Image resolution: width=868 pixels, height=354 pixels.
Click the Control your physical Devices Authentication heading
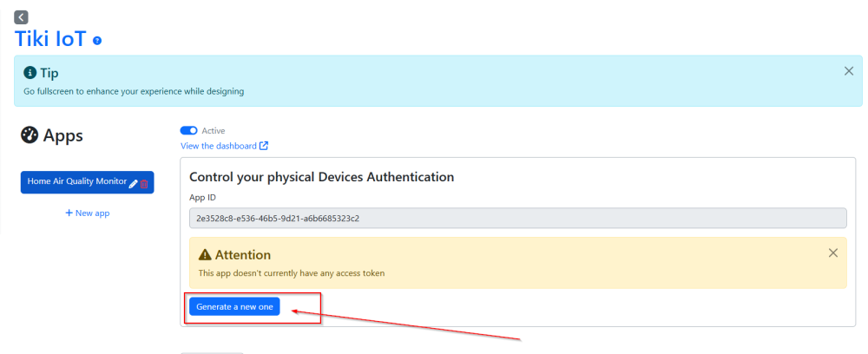pos(322,177)
